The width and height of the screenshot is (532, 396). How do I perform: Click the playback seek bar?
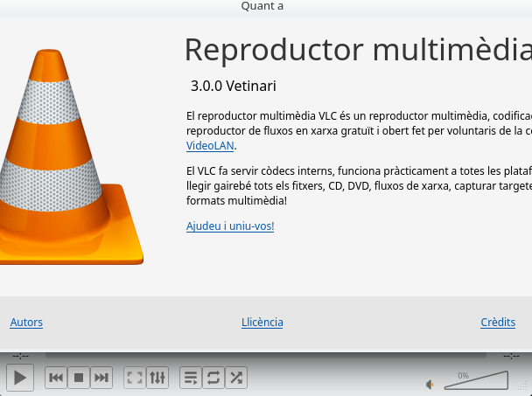tap(266, 356)
